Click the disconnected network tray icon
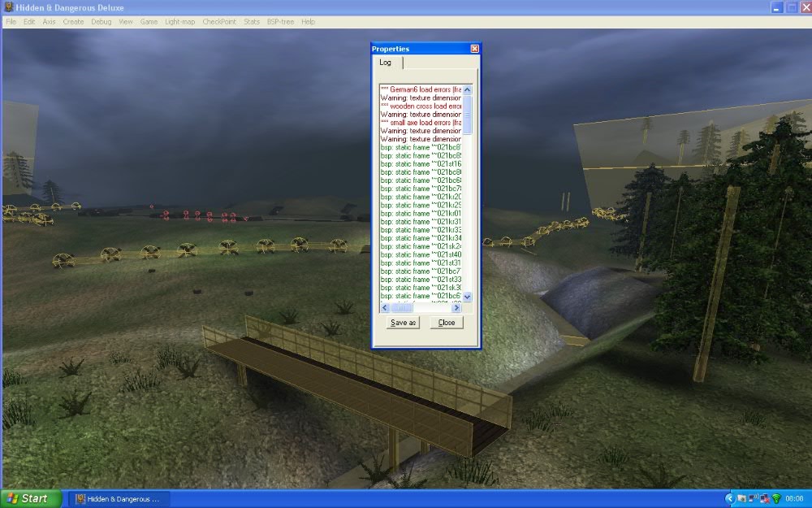Image resolution: width=812 pixels, height=508 pixels. 764,499
